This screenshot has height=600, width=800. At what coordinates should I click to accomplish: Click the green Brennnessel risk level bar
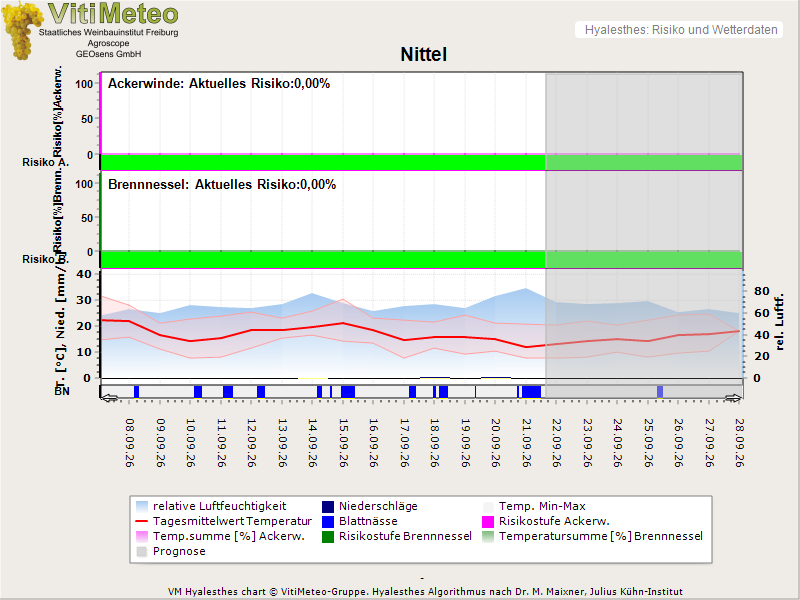click(x=421, y=259)
